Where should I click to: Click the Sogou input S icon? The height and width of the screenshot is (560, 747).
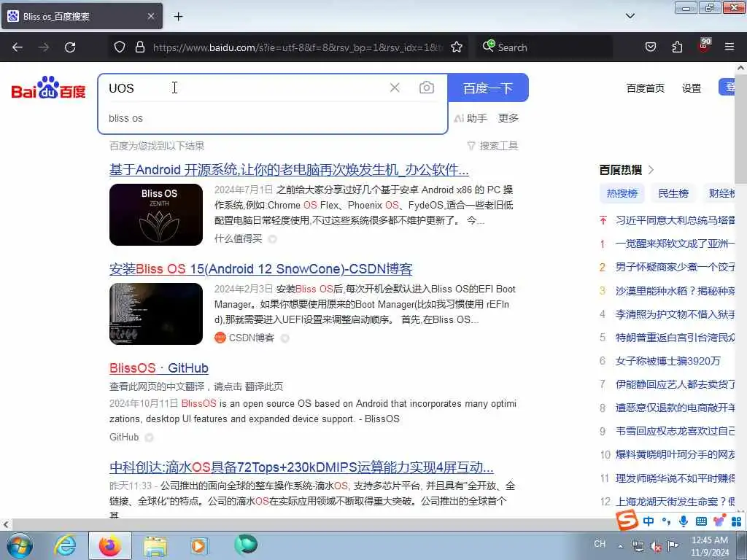(x=627, y=520)
